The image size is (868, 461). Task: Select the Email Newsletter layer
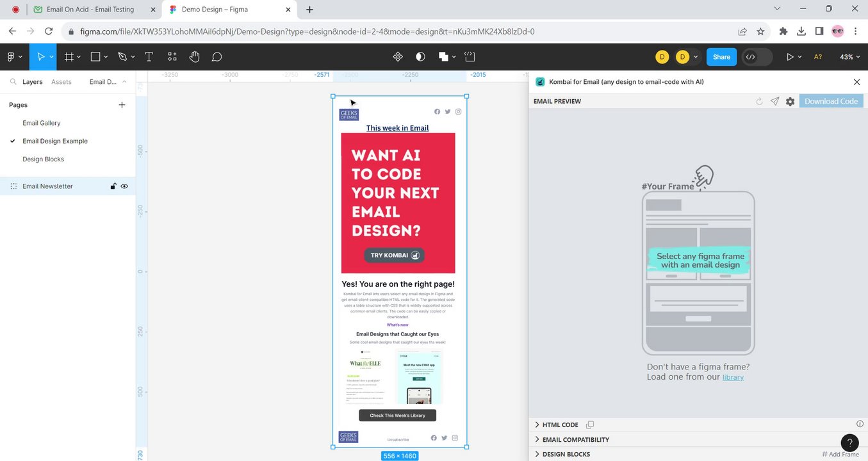48,186
